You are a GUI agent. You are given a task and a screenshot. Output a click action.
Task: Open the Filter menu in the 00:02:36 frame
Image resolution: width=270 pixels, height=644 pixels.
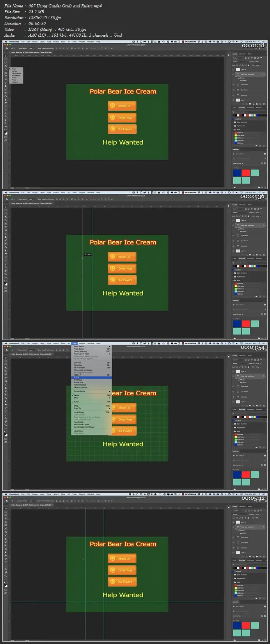[63, 192]
